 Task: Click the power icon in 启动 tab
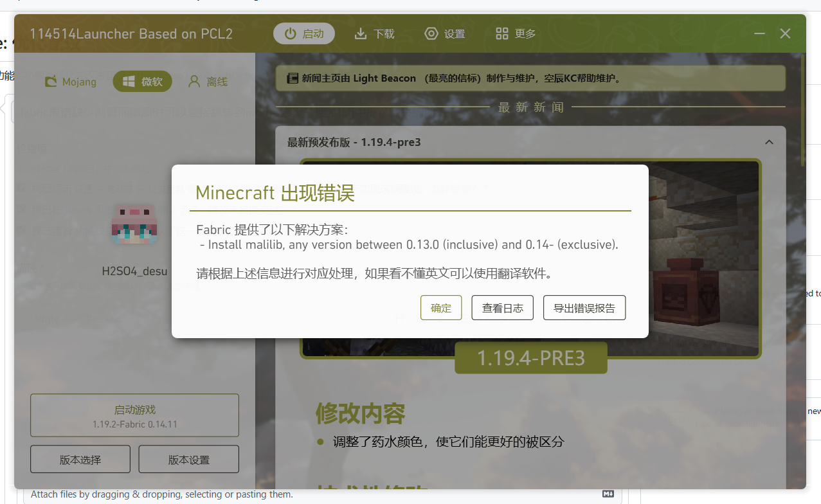(291, 33)
